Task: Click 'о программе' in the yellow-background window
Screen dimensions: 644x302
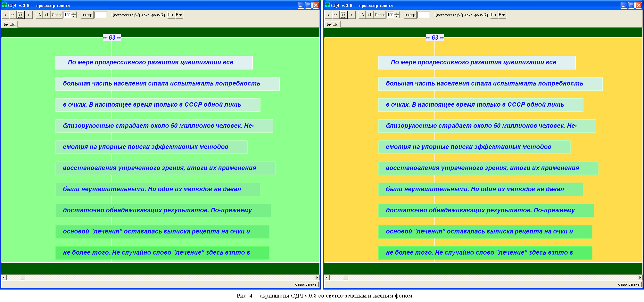Action: [629, 284]
